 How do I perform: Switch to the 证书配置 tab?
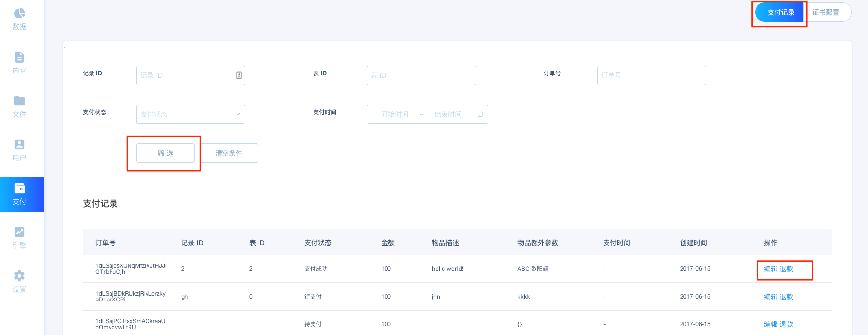(826, 13)
